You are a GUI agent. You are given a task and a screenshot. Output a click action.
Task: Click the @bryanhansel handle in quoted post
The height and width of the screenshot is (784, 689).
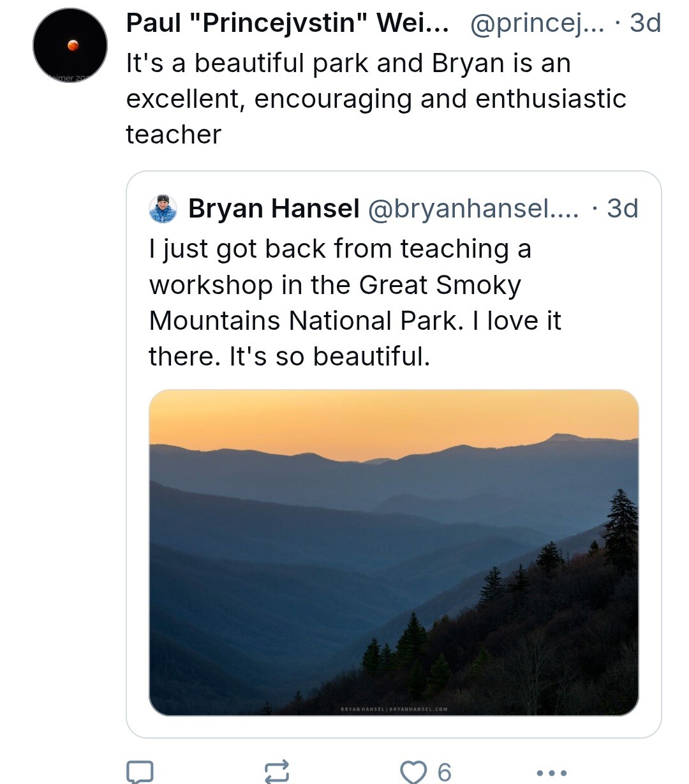(473, 209)
